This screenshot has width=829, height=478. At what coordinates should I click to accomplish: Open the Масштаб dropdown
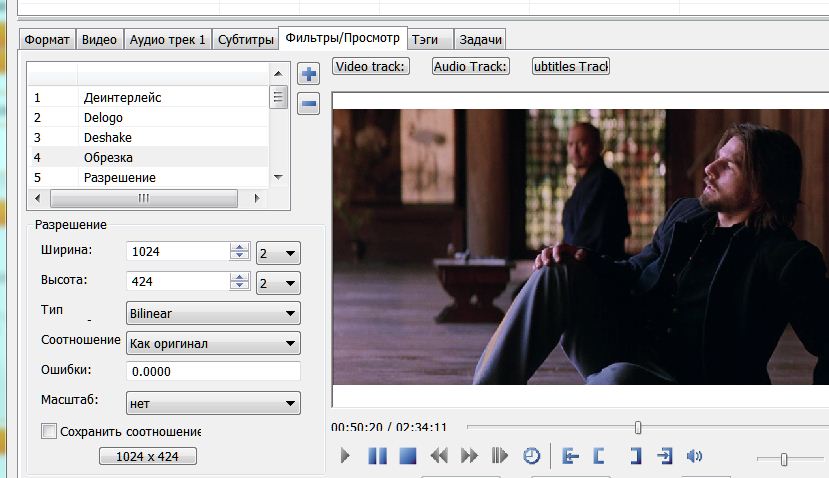213,403
